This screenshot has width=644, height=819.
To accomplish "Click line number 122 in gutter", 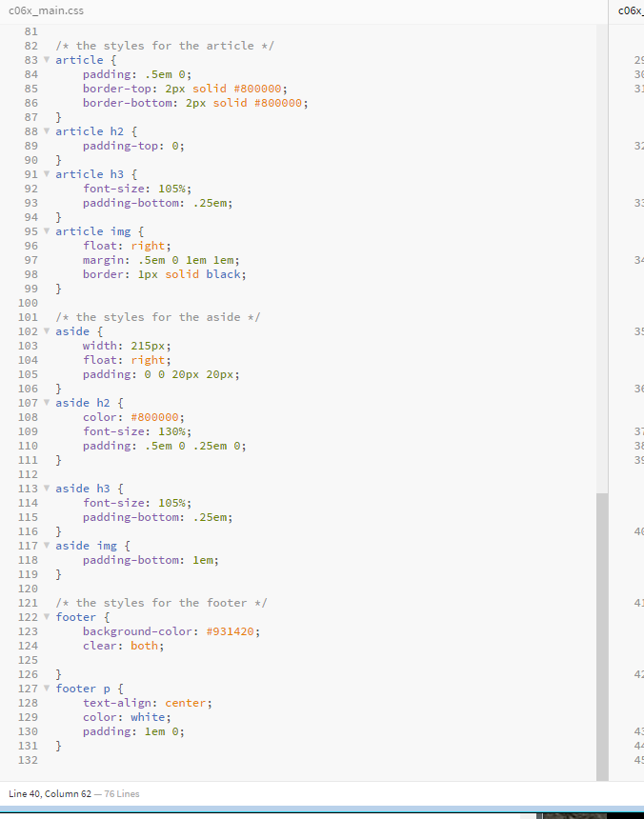I will click(28, 617).
